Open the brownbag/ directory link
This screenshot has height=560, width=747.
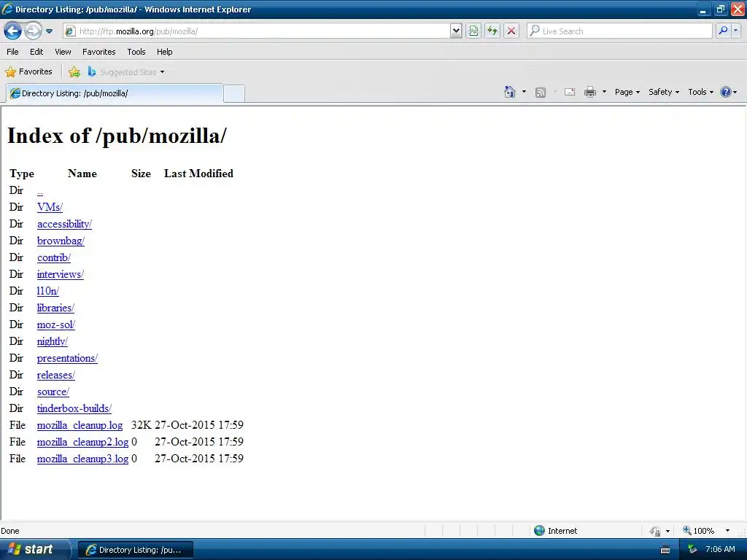61,241
